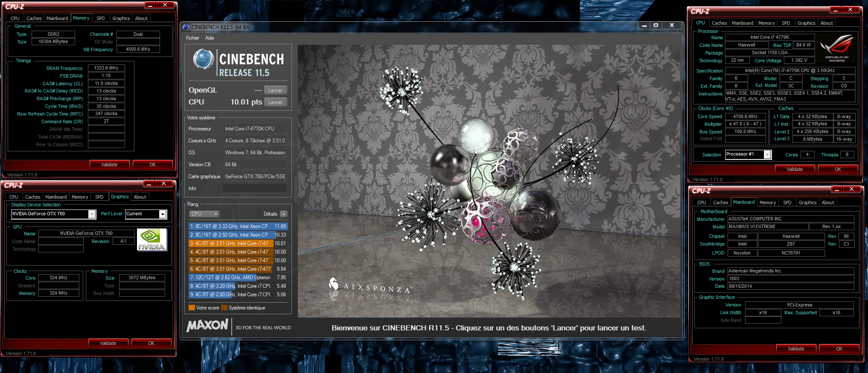Switch to the SPD tab in the CPU-Z Mainboard window
The height and width of the screenshot is (373, 868).
click(787, 202)
